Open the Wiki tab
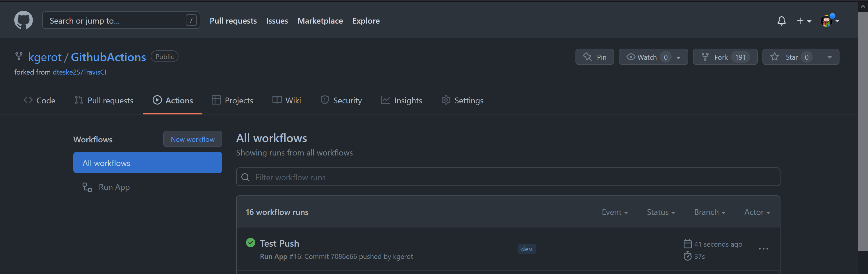Image resolution: width=868 pixels, height=274 pixels. 286,100
